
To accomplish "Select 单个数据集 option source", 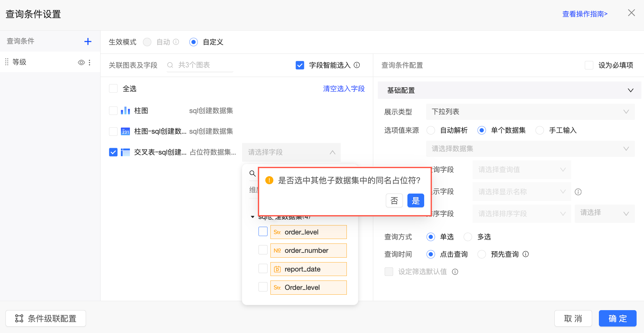I will (482, 130).
